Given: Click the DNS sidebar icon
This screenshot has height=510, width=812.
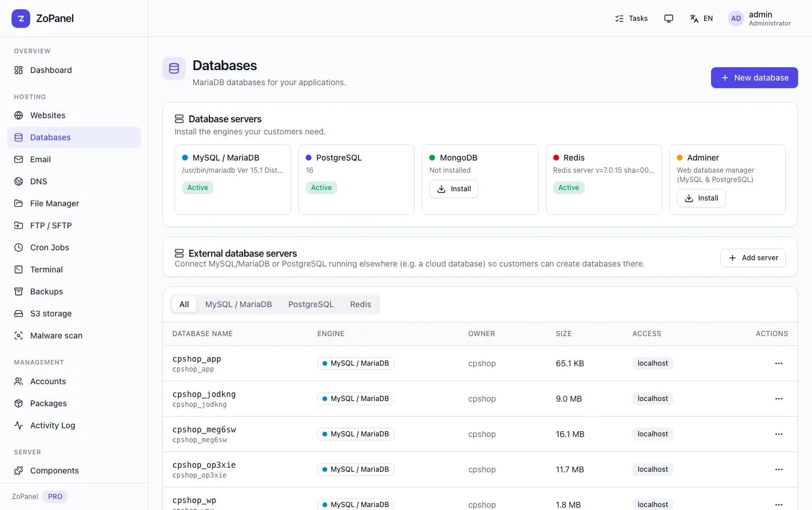Looking at the screenshot, I should [x=19, y=181].
